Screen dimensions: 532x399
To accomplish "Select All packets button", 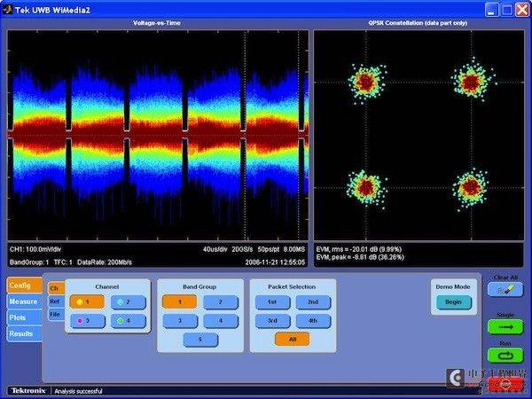I will coord(293,340).
